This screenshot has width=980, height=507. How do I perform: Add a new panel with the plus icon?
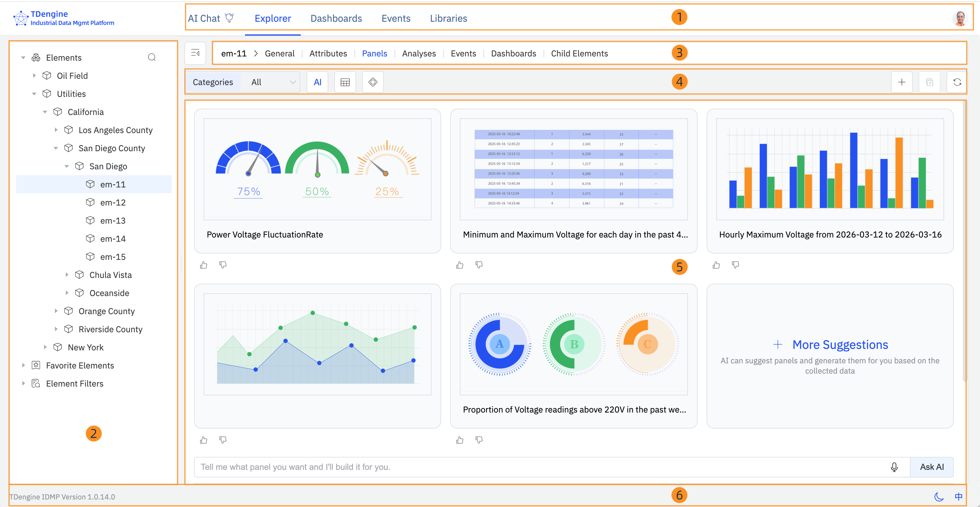point(902,81)
